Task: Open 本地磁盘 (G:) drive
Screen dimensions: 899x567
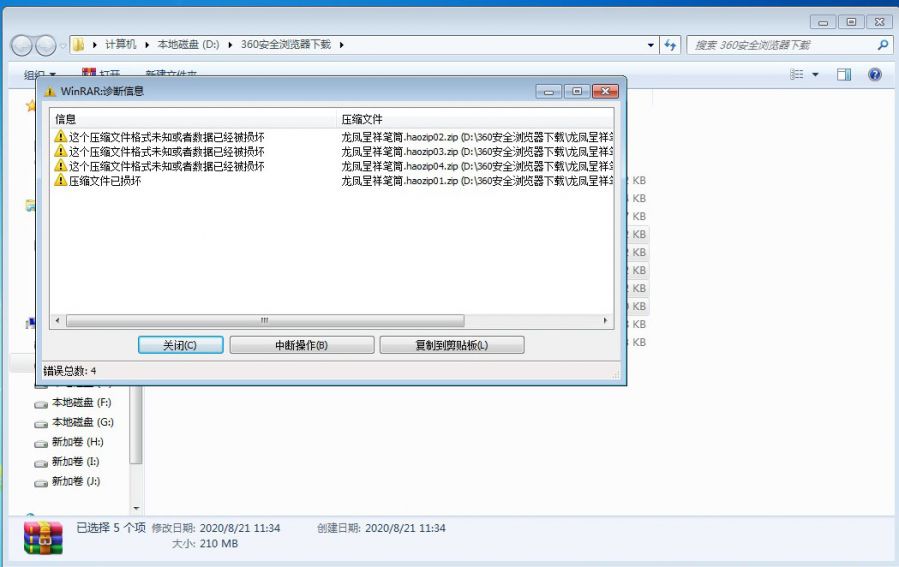Action: tap(82, 422)
